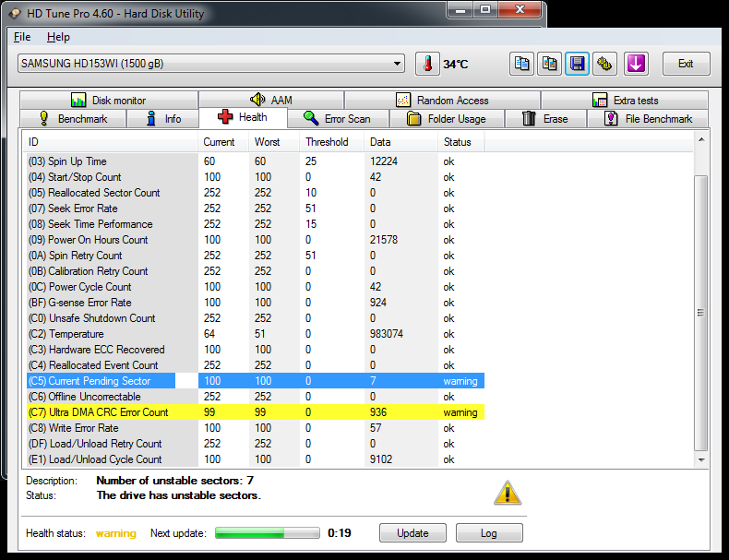Sort by the Status column header
The height and width of the screenshot is (560, 729).
[x=460, y=142]
